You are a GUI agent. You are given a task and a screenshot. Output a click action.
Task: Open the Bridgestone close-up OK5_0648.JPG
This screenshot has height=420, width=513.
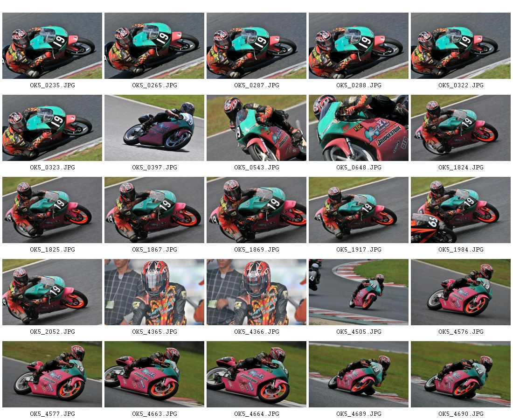(359, 128)
